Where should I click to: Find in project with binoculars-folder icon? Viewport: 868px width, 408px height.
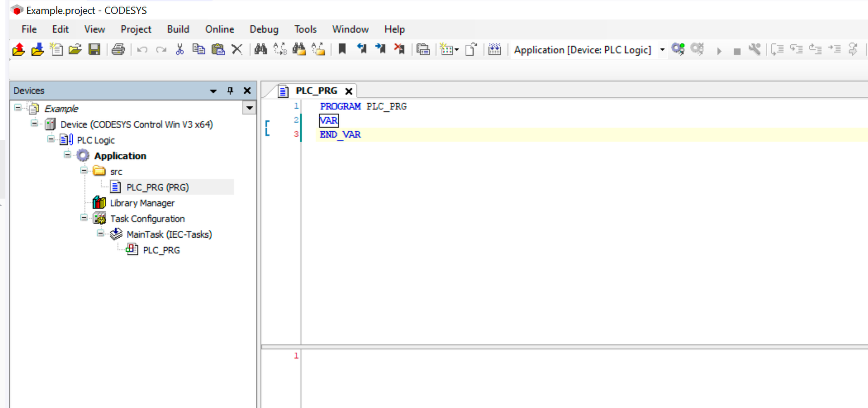pyautogui.click(x=299, y=50)
